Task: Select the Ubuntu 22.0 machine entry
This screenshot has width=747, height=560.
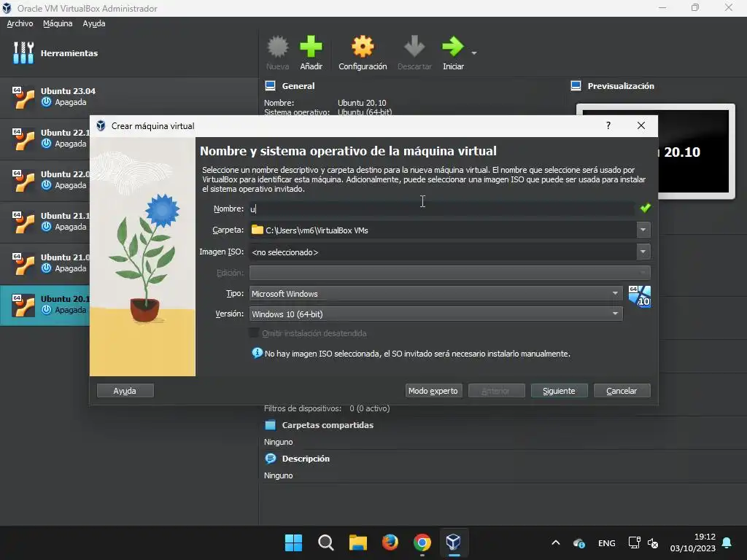Action: [45, 180]
